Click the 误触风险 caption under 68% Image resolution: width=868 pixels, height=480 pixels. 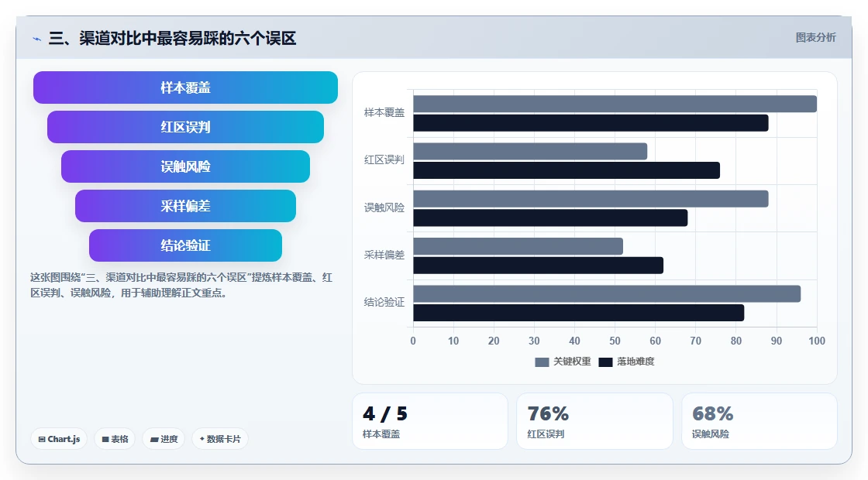coord(711,434)
